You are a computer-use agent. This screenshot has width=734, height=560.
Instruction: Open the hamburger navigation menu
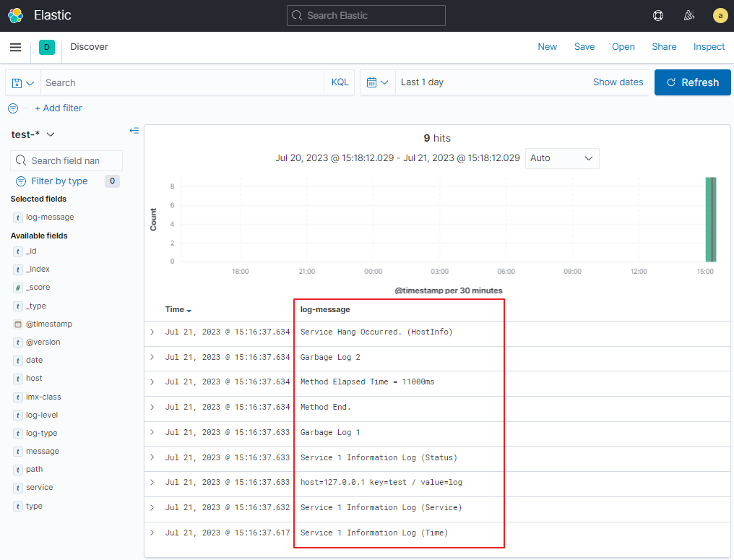(x=15, y=47)
